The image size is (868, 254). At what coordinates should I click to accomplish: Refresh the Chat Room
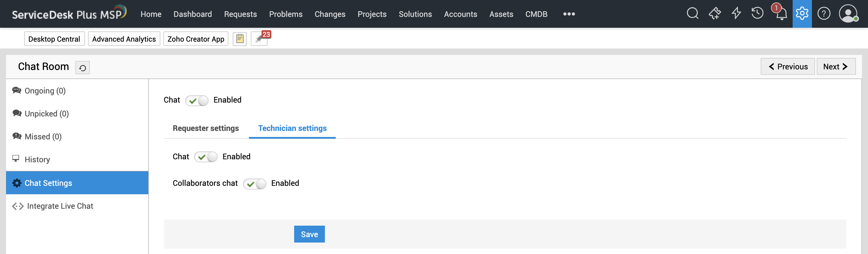[83, 68]
